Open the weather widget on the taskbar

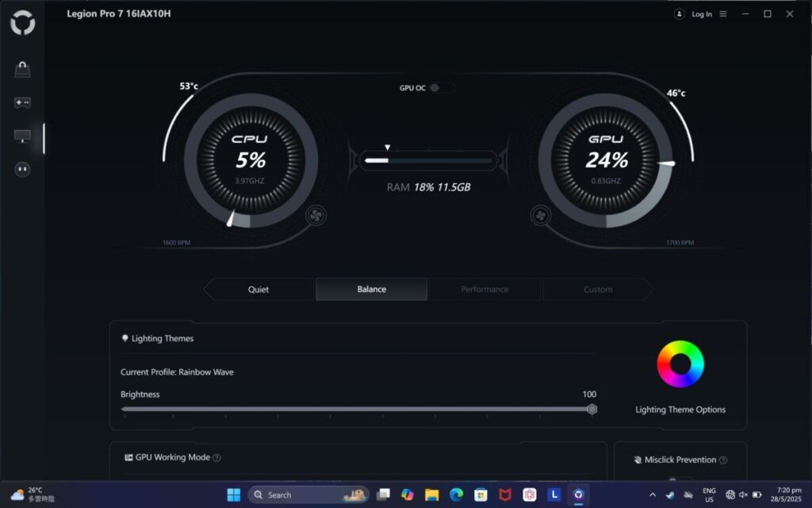(32, 495)
